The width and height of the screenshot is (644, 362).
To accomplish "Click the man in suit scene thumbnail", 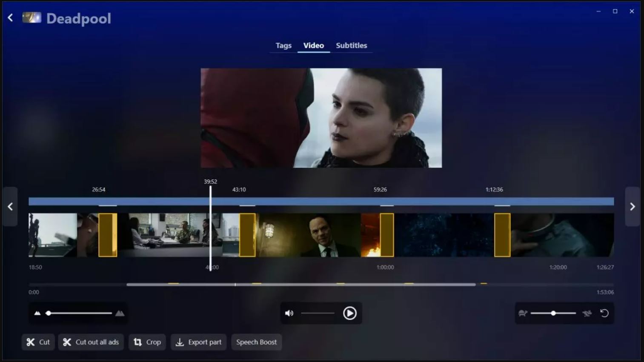I will tap(308, 235).
